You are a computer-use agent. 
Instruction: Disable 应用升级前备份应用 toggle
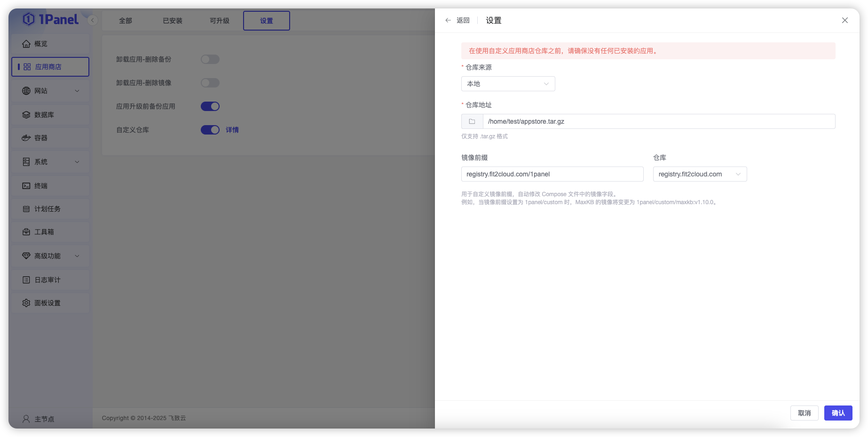[210, 106]
